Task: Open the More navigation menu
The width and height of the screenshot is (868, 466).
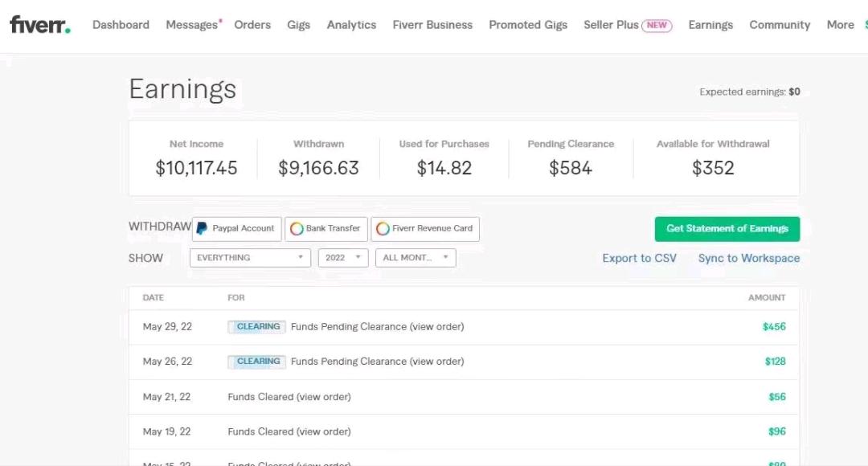Action: (840, 25)
